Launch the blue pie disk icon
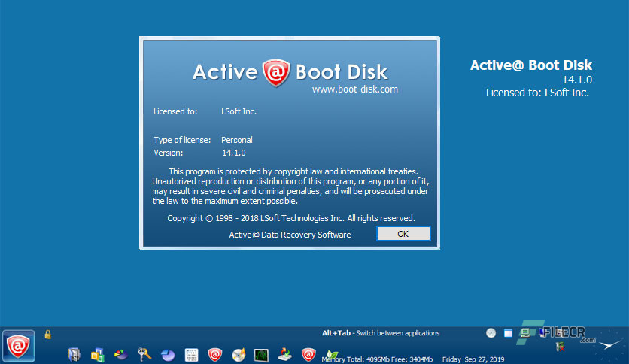 [168, 355]
